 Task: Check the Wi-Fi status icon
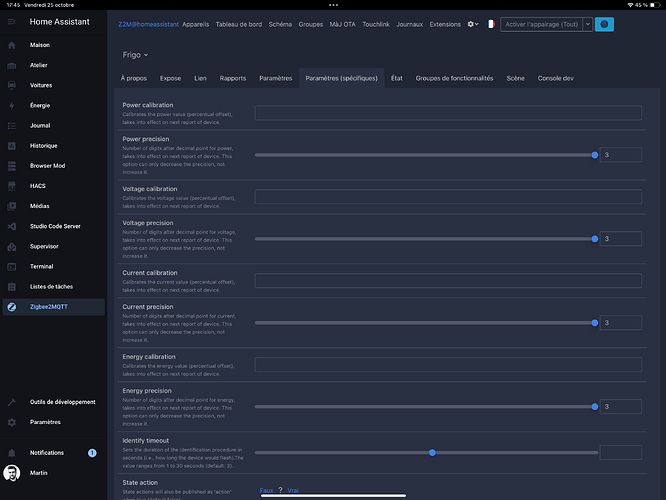[x=630, y=5]
